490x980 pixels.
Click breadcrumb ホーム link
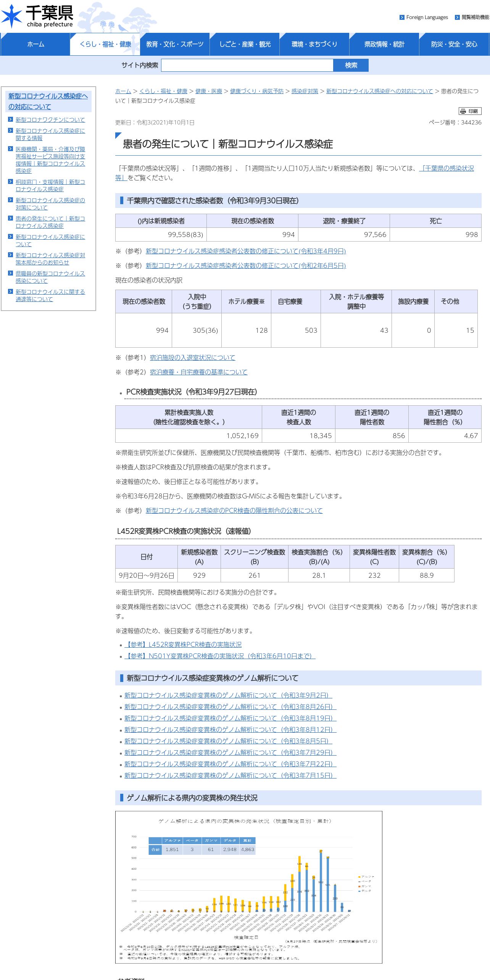coord(123,91)
